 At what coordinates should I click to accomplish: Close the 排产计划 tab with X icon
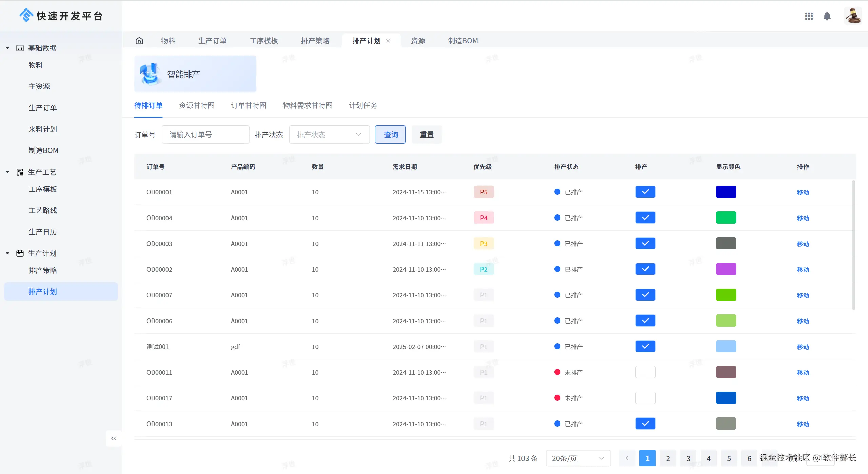coord(388,41)
